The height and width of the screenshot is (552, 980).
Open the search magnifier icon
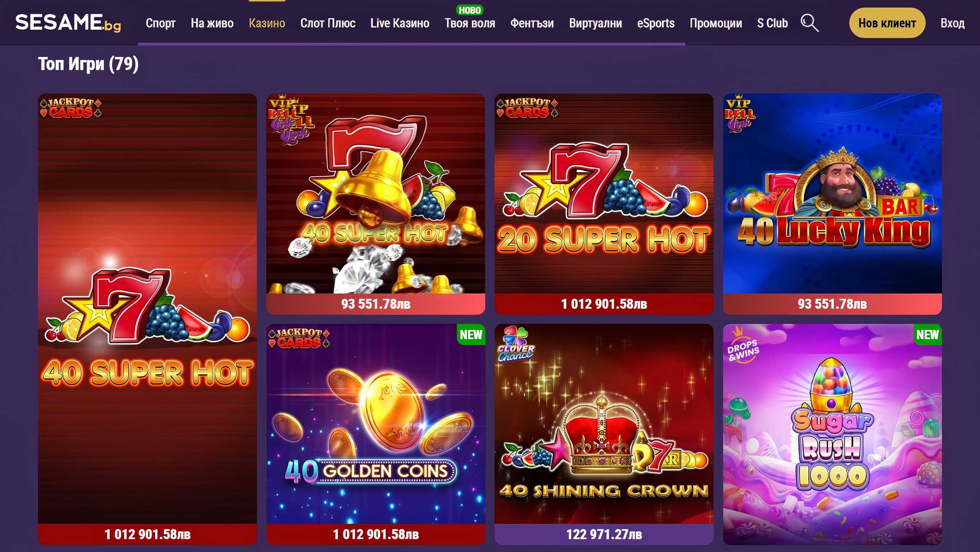(x=809, y=23)
